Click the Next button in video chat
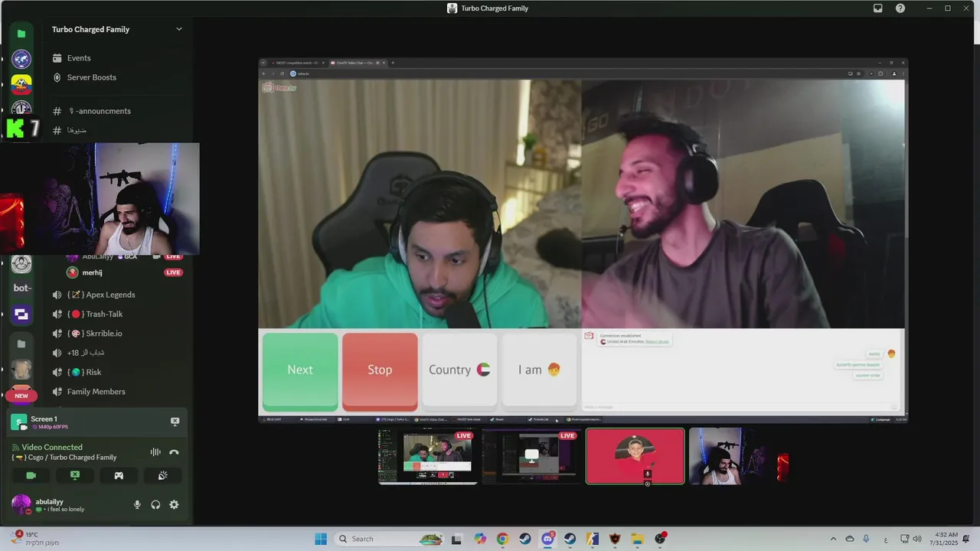This screenshot has width=980, height=551. pyautogui.click(x=300, y=370)
